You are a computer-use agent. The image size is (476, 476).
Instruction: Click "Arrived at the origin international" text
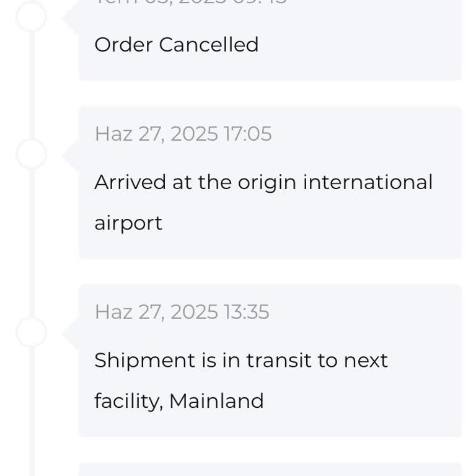coord(263,182)
